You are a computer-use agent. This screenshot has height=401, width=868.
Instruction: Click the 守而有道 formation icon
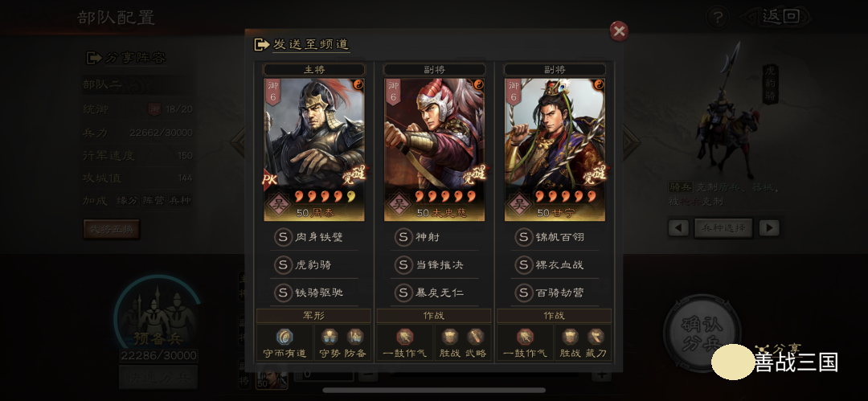(x=285, y=336)
